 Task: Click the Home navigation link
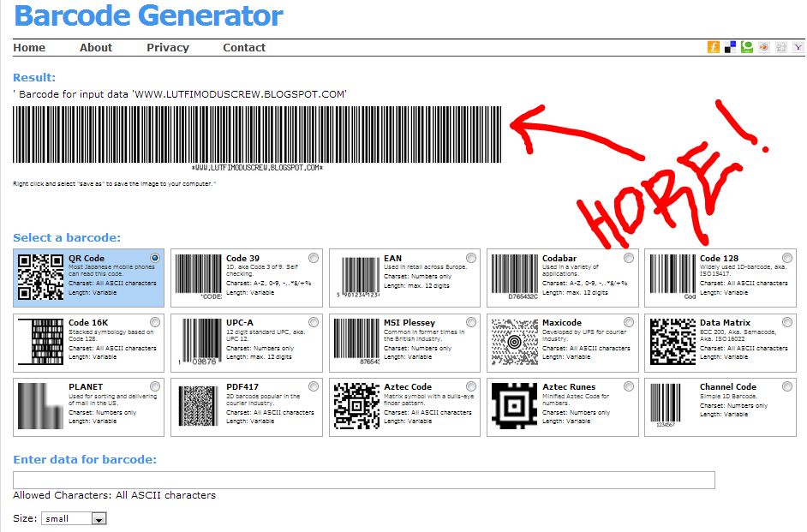pyautogui.click(x=29, y=48)
